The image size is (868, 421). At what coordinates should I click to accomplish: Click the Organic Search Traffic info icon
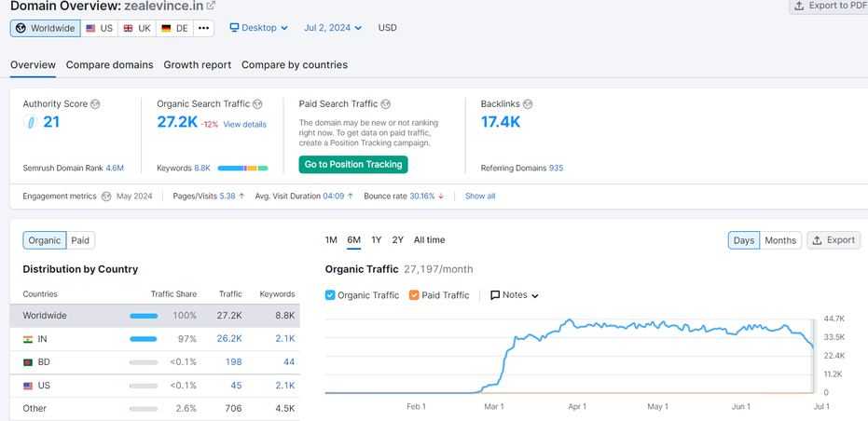(257, 104)
